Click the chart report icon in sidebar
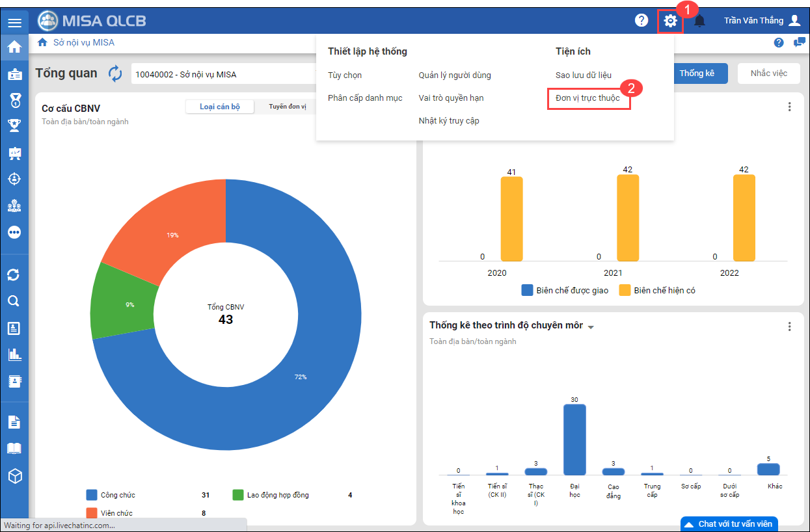 click(14, 354)
